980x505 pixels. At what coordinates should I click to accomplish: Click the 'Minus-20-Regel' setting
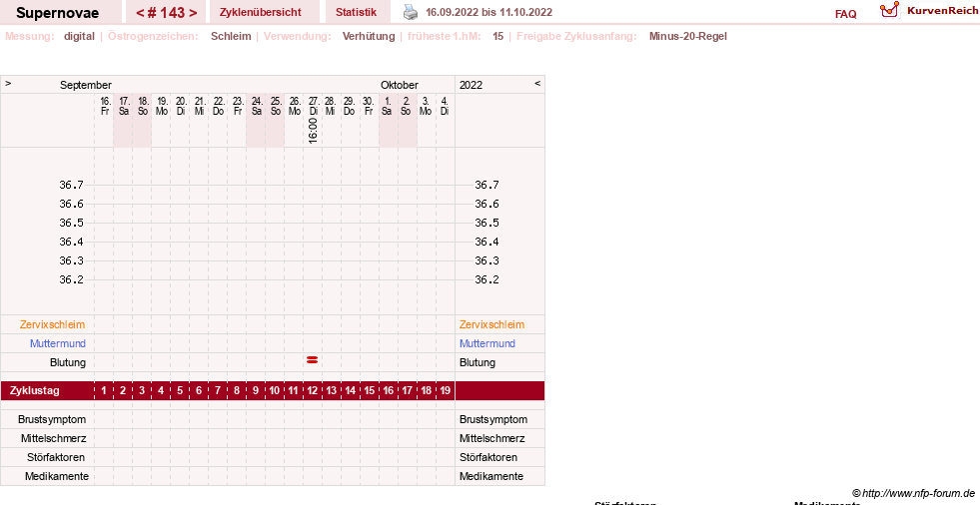tap(688, 36)
